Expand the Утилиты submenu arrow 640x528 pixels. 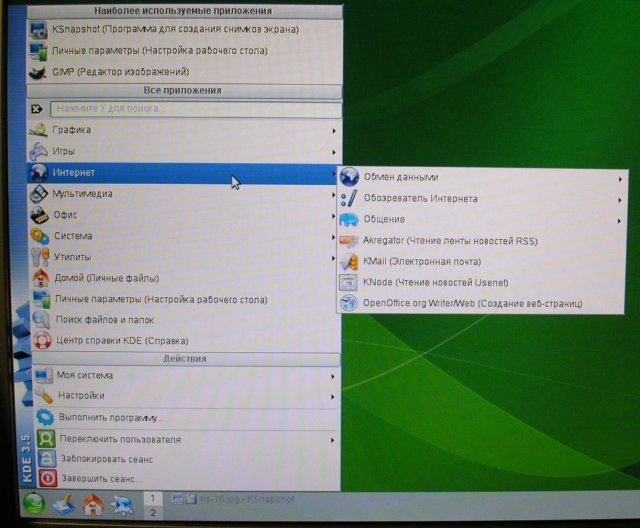point(333,258)
